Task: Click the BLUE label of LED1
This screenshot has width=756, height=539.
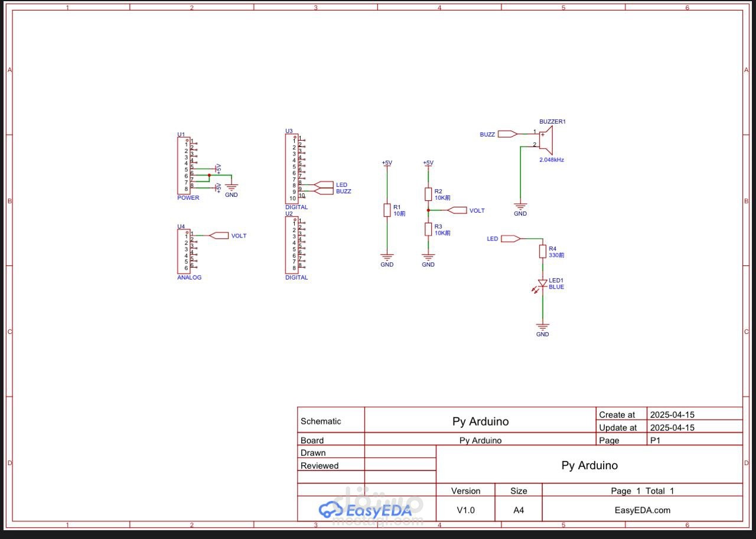Action: coord(556,287)
